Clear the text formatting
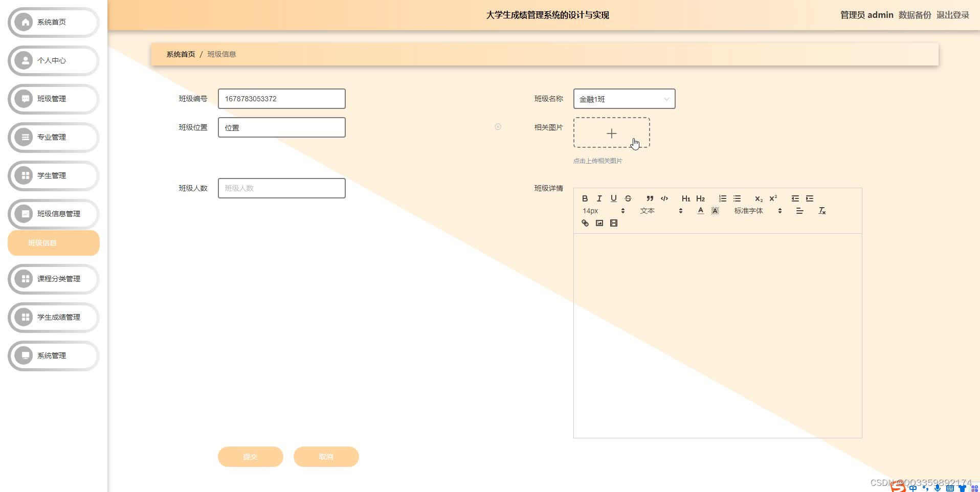The image size is (980, 492). [821, 211]
